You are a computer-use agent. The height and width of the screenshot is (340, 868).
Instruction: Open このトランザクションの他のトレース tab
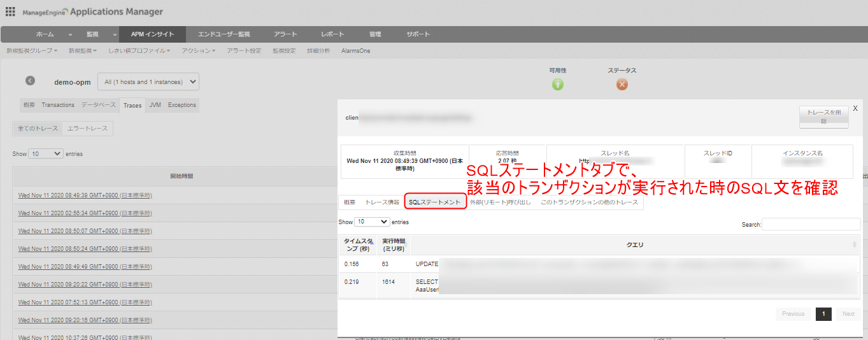(589, 202)
